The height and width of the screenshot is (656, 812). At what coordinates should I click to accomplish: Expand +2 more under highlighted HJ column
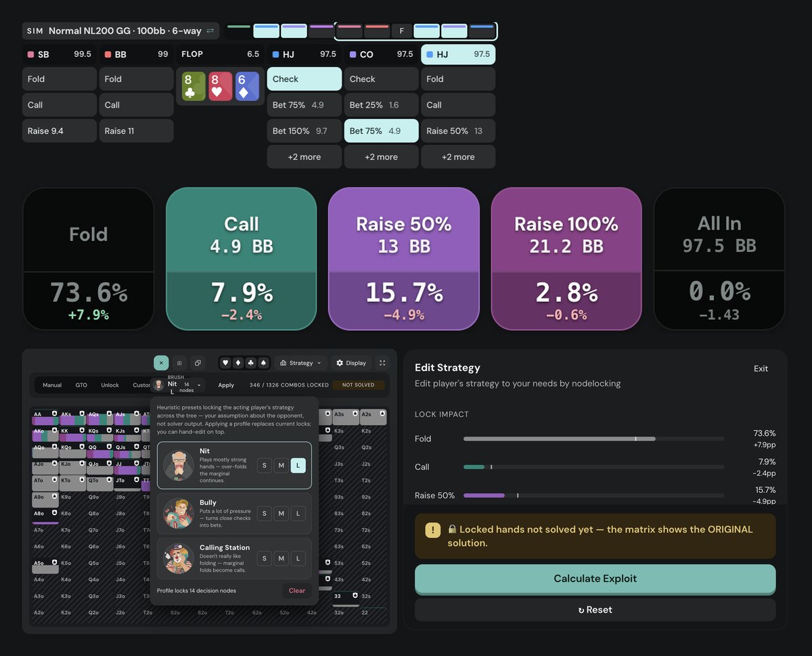point(458,156)
